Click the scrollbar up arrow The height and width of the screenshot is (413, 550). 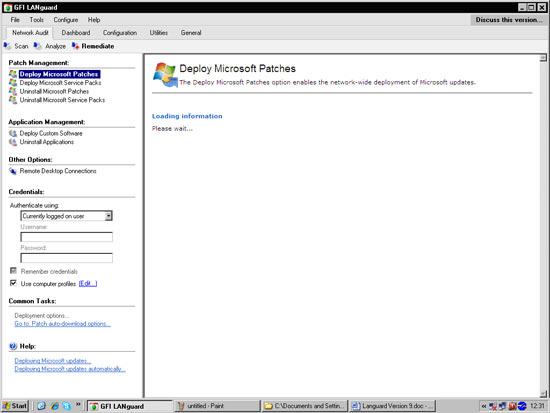coord(543,58)
